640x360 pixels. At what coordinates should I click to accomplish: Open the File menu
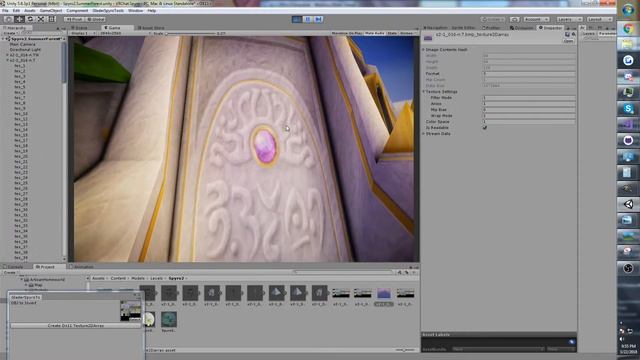5,11
